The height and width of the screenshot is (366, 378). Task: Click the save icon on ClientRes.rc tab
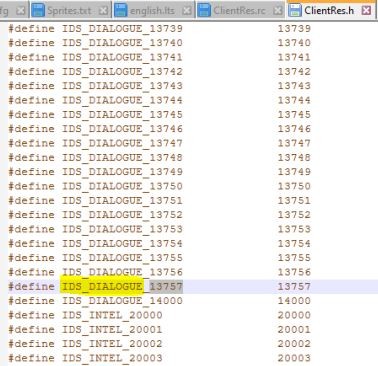[204, 11]
